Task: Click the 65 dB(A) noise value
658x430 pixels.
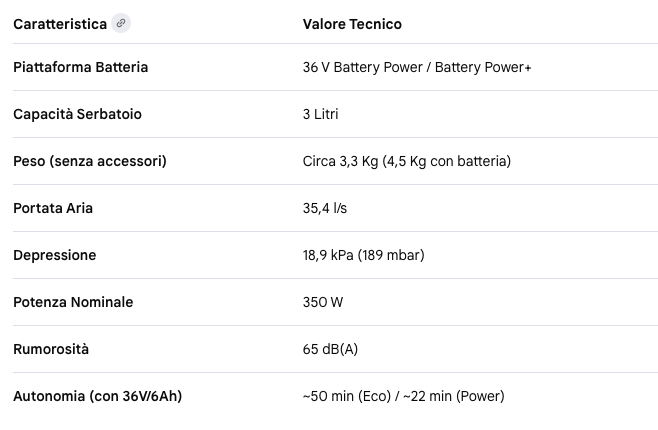Action: click(x=330, y=349)
